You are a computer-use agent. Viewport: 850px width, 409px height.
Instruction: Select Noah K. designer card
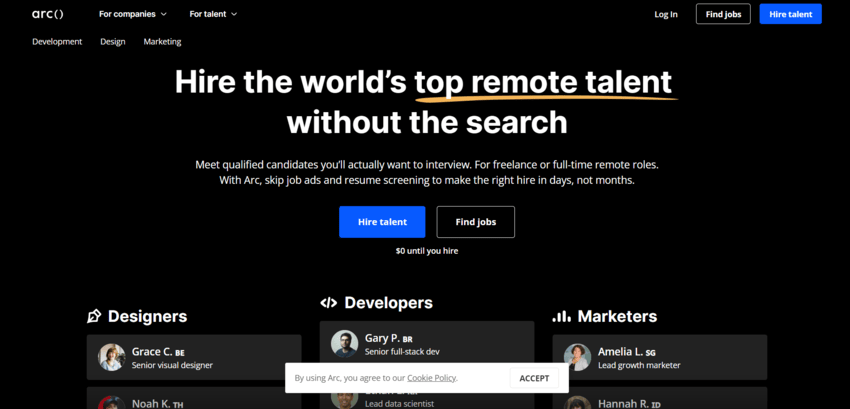tap(194, 399)
